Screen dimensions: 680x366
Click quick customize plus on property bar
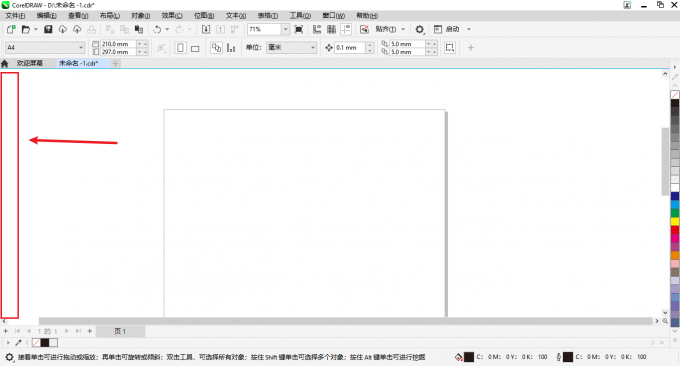pyautogui.click(x=471, y=48)
